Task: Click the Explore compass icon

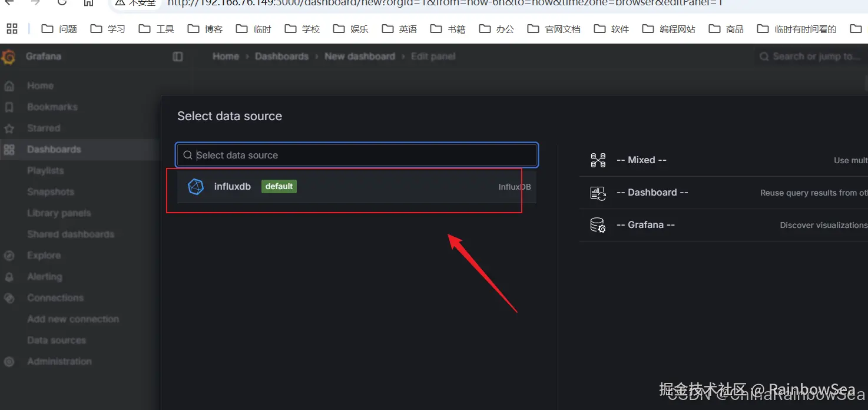Action: pos(9,256)
